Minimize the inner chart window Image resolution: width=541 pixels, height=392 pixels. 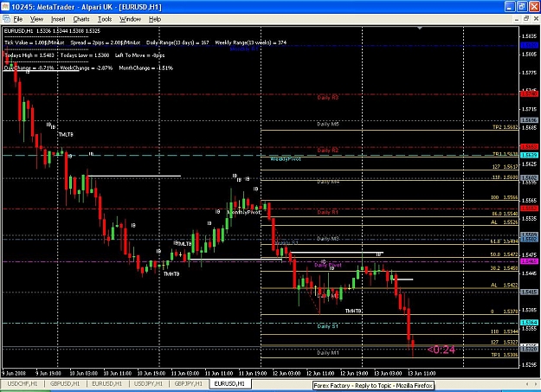517,19
